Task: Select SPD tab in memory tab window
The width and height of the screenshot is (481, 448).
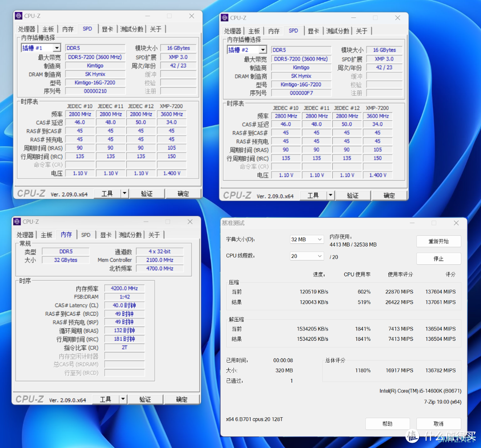Action: tap(86, 235)
